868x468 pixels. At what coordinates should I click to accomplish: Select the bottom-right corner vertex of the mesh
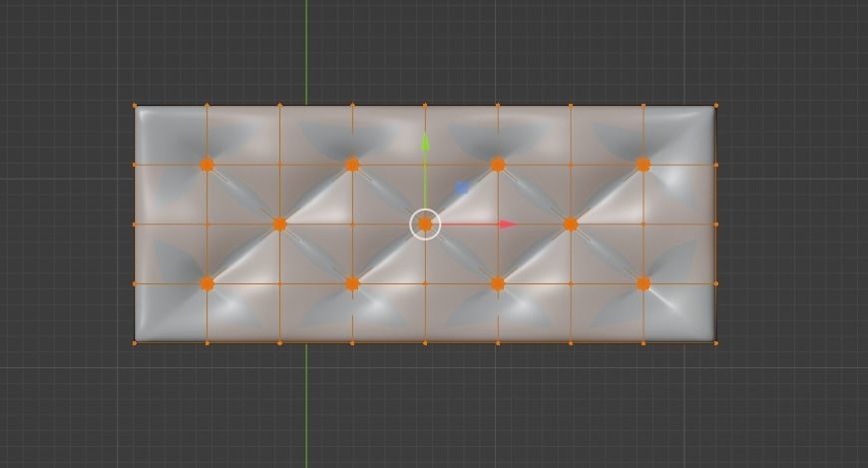coord(716,343)
